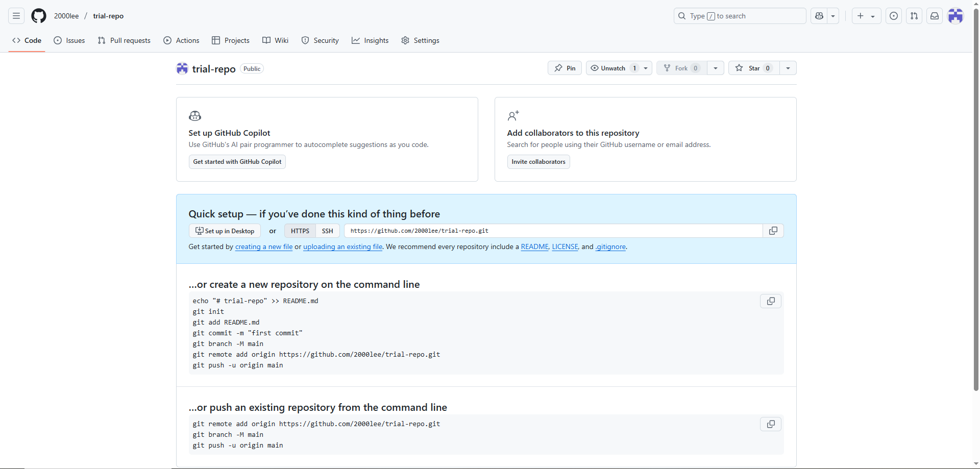Open the Pull requests tab
The width and height of the screenshot is (980, 469).
(124, 40)
